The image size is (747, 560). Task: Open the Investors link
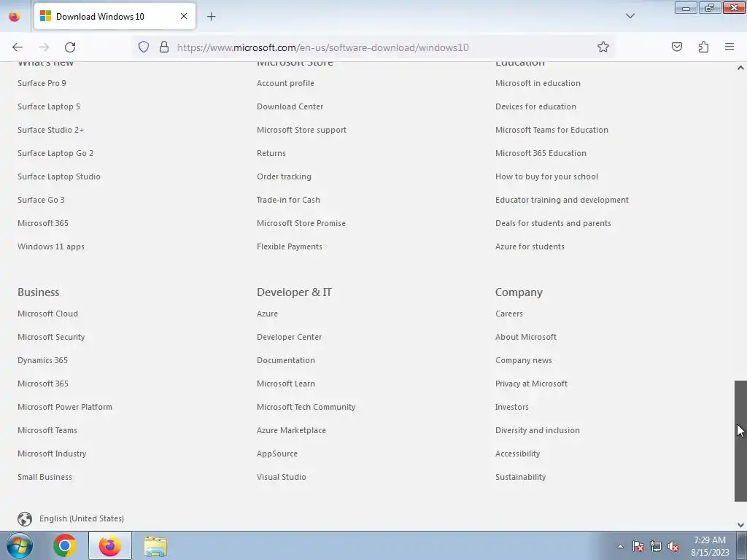pos(511,407)
